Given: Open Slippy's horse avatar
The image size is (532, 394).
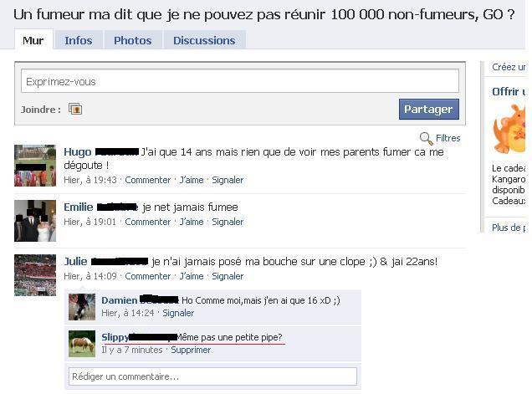Looking at the screenshot, I should [x=82, y=344].
